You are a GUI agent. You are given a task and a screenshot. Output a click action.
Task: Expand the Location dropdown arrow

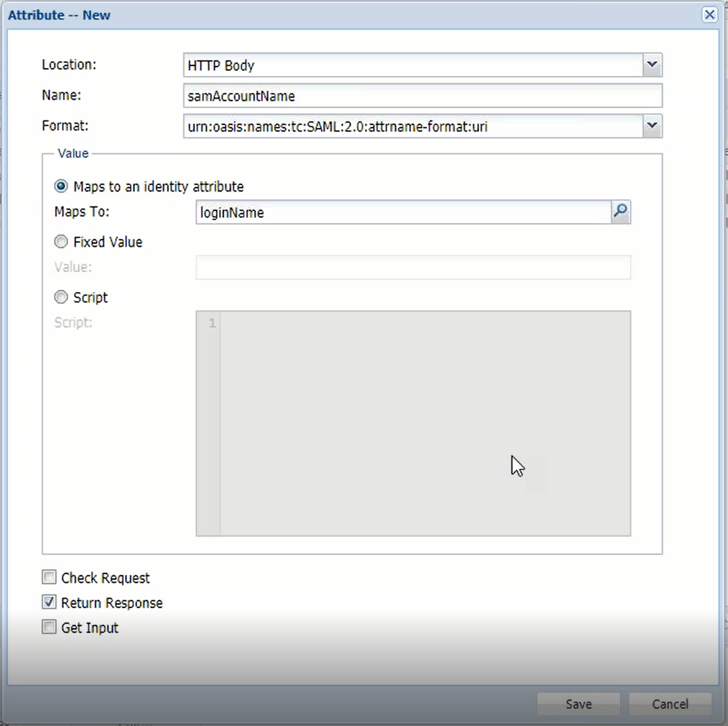pyautogui.click(x=652, y=65)
